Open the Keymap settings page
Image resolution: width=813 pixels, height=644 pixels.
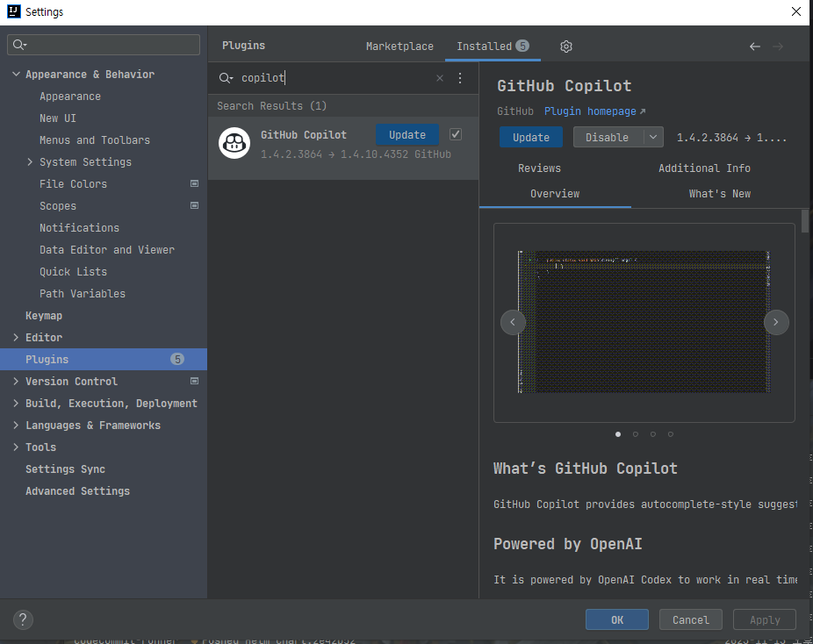click(x=44, y=316)
